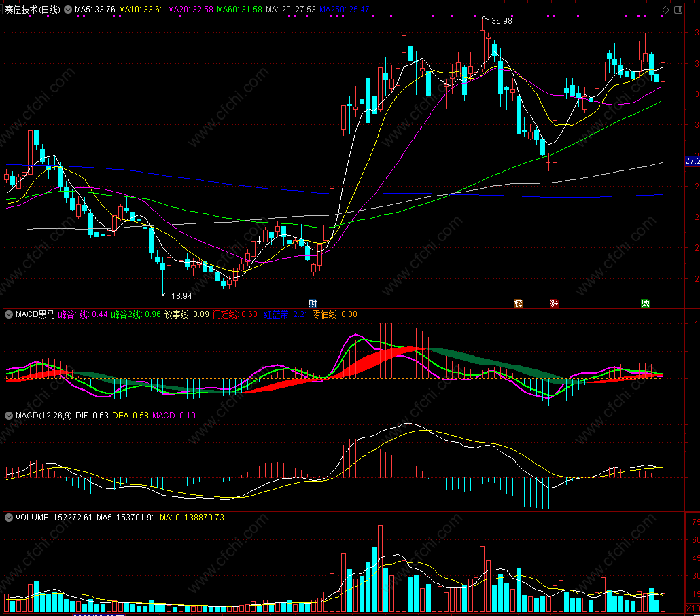The image size is (700, 616).
Task: Click the 减 event marker
Action: (645, 304)
